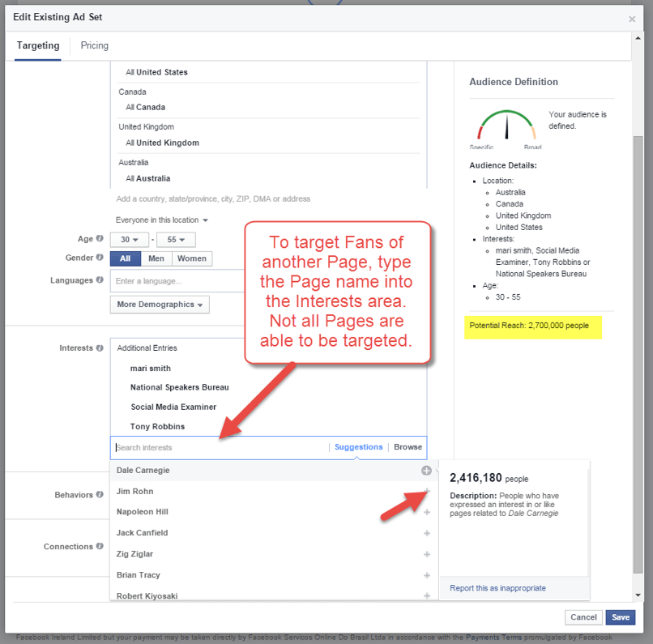Expand More Demographics dropdown
Viewport: 653px width, 644px height.
(160, 305)
